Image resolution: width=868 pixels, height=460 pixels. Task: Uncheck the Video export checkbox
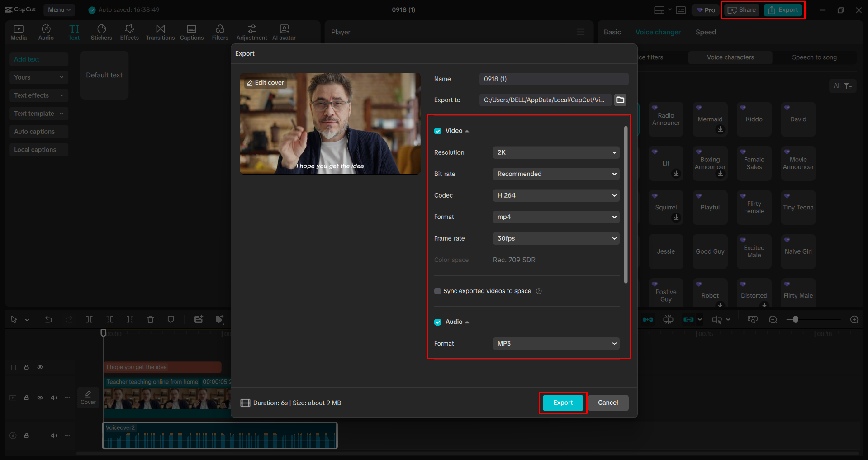tap(437, 131)
